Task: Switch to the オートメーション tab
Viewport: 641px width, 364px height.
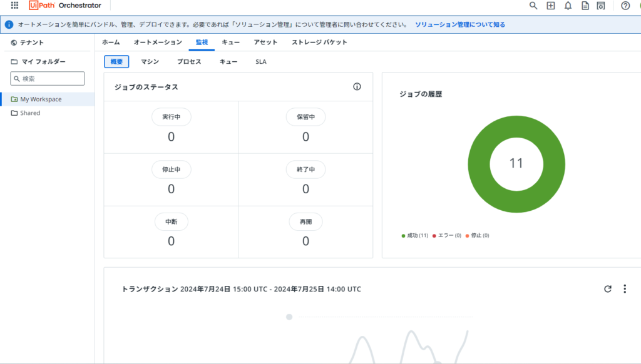Action: pyautogui.click(x=158, y=42)
